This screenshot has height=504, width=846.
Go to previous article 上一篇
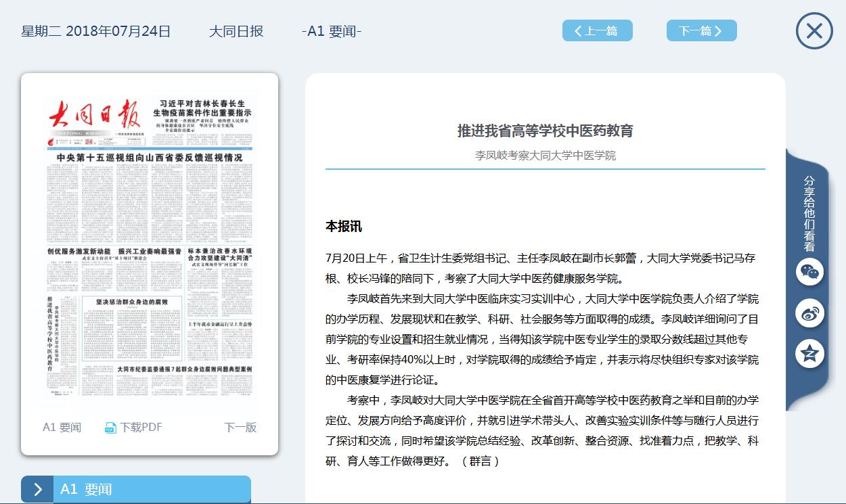(x=597, y=30)
